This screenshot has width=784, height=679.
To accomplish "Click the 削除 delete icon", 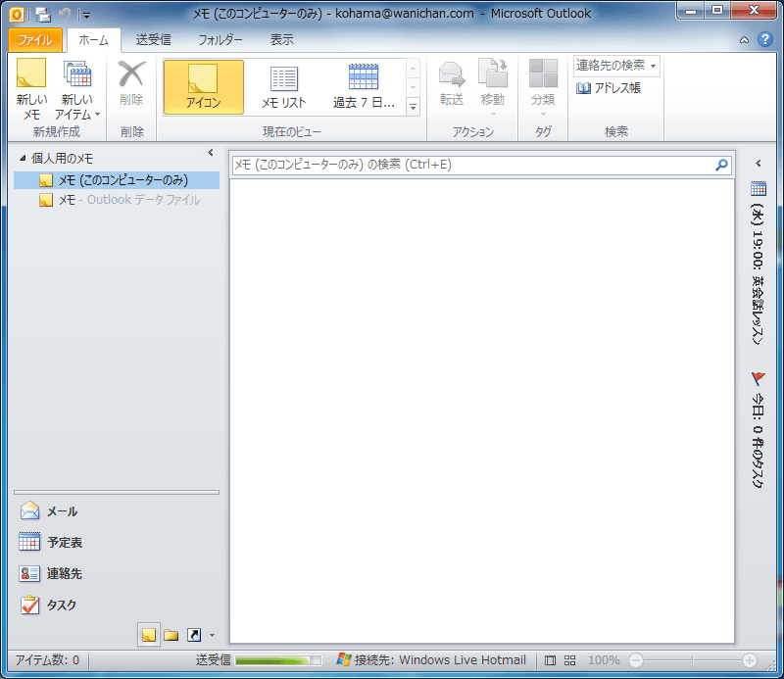I will [x=131, y=83].
